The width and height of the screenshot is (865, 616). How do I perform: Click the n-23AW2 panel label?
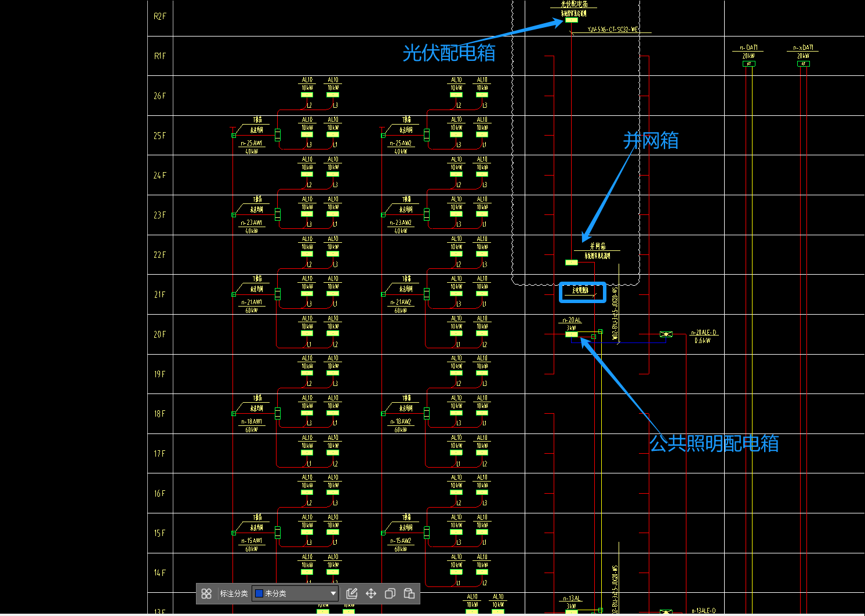pos(401,223)
